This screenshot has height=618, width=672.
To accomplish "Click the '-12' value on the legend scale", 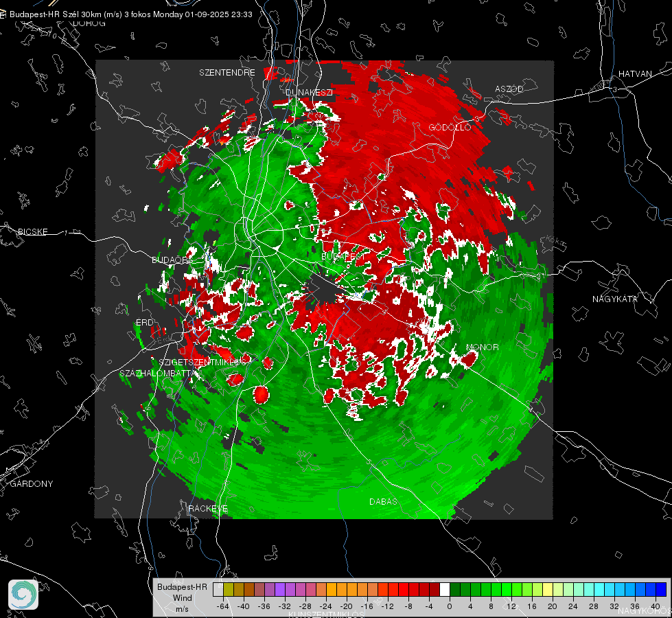I will click(387, 606).
